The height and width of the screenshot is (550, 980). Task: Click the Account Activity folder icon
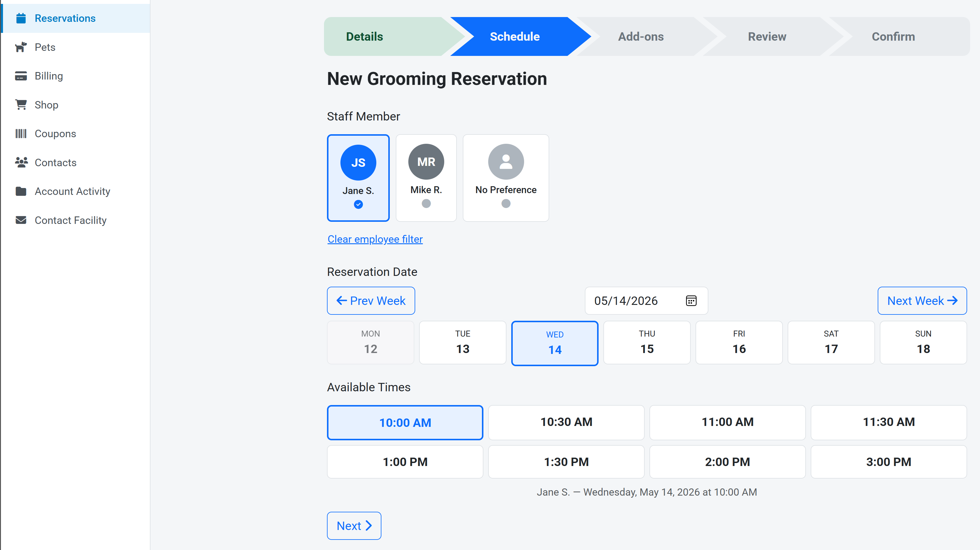(x=21, y=191)
